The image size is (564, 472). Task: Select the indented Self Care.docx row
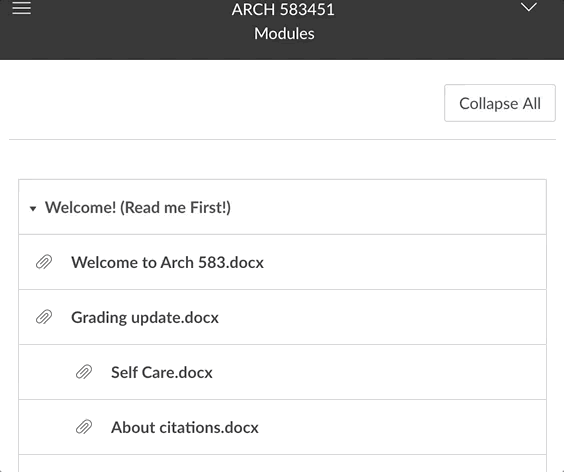point(282,372)
